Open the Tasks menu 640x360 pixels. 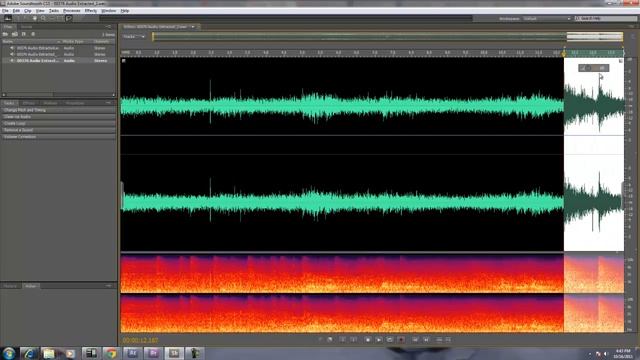pyautogui.click(x=53, y=11)
